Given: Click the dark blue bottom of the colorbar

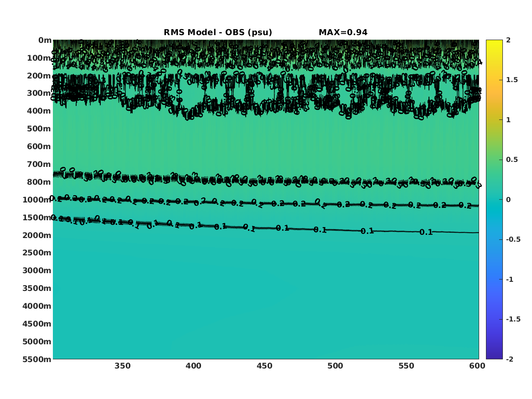Looking at the screenshot, I should tap(494, 356).
